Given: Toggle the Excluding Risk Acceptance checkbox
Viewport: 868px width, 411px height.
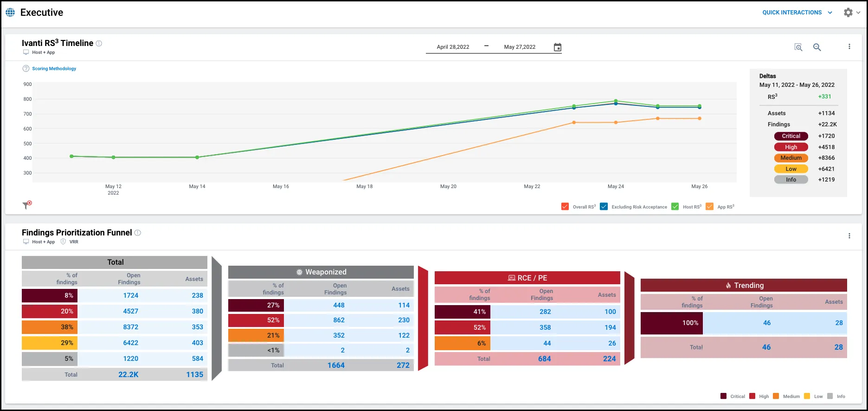Looking at the screenshot, I should 604,207.
